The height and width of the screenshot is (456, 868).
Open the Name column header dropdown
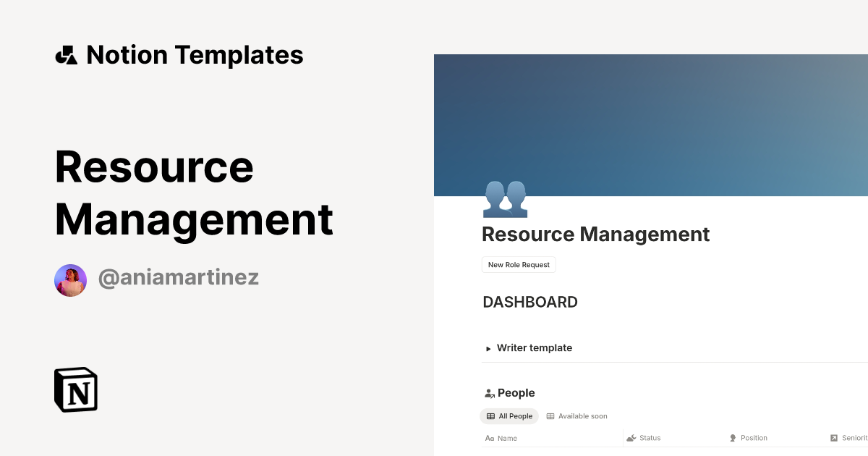pos(506,438)
